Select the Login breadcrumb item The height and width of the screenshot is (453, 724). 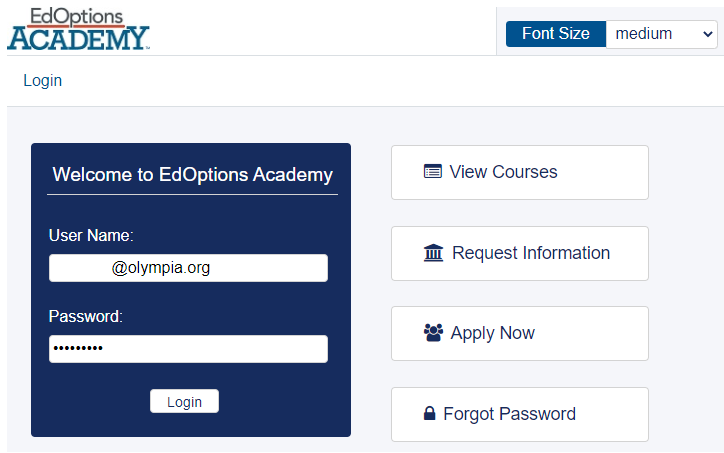pos(42,81)
